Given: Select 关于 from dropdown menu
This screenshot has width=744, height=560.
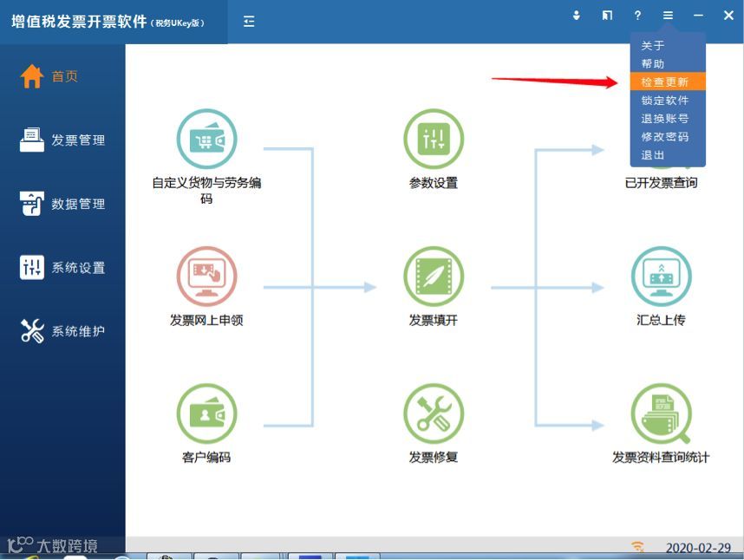Looking at the screenshot, I should coord(668,46).
